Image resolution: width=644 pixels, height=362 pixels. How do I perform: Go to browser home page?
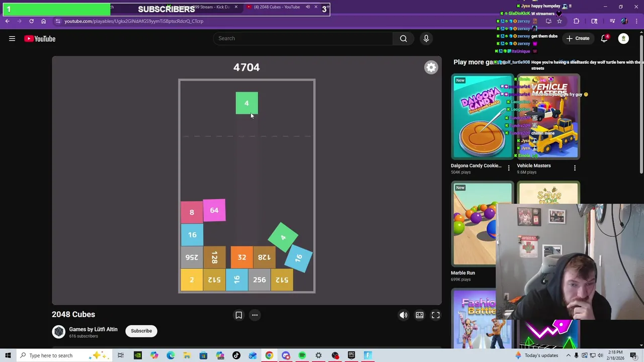tap(43, 21)
